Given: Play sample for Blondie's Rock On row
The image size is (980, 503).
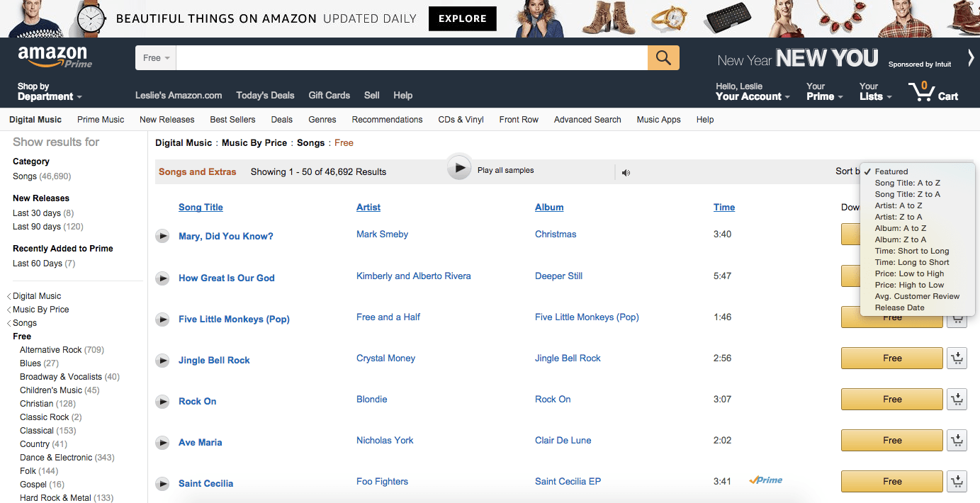Looking at the screenshot, I should (x=162, y=401).
